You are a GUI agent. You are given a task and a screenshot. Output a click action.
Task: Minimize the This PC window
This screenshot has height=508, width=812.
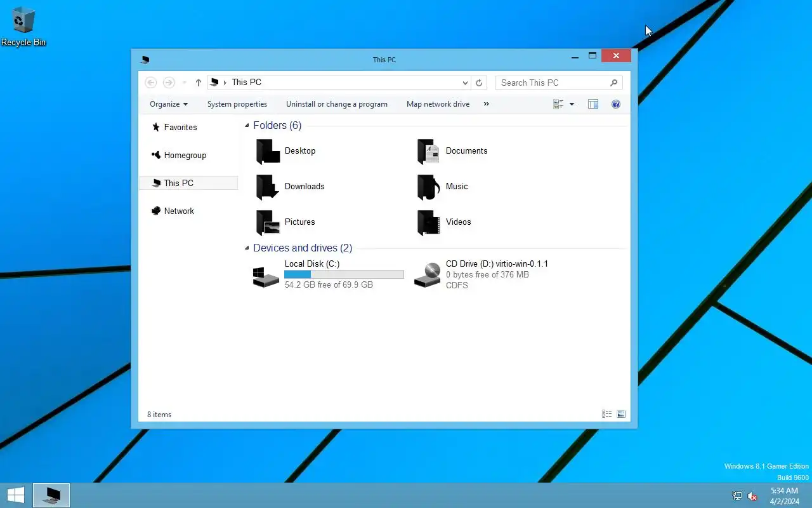(x=575, y=57)
